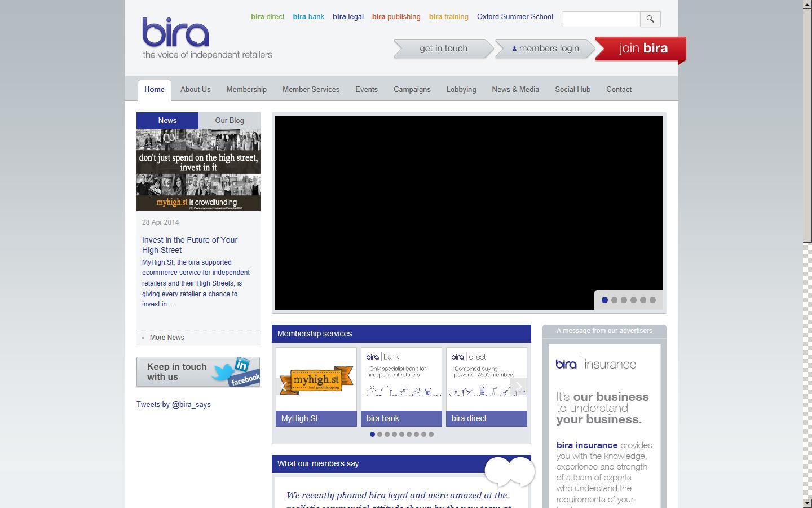Screen dimensions: 812x508
Task: Switch to the Our Blog tab
Action: tap(229, 120)
